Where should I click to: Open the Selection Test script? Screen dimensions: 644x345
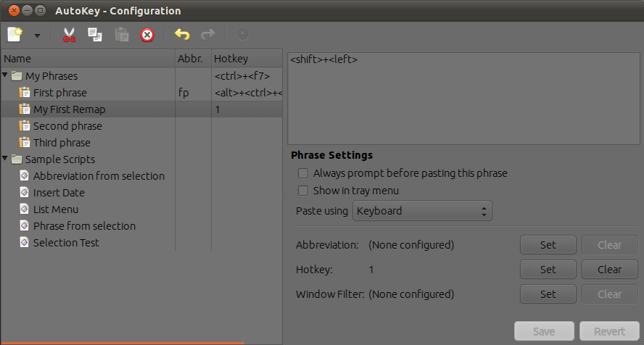(x=66, y=243)
